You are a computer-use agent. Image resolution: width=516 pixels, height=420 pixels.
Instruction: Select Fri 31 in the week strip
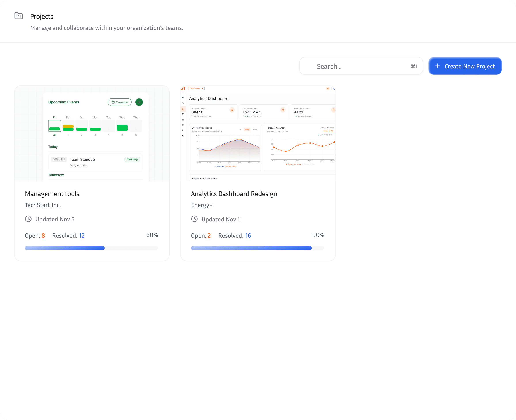55,126
